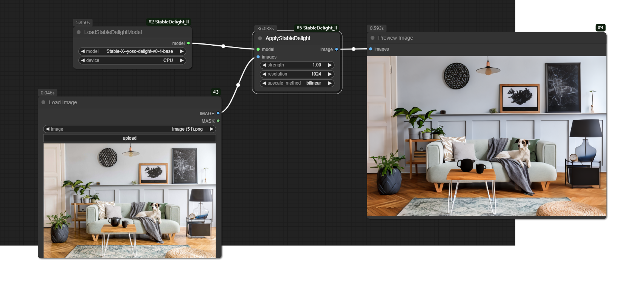Click the loaded input image thumbnail
The image size is (644, 307).
[x=130, y=201]
